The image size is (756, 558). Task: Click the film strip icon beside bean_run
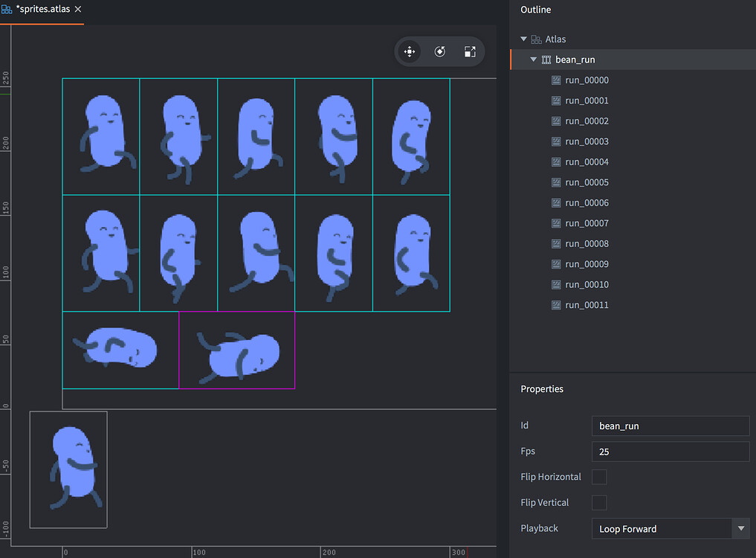point(547,60)
